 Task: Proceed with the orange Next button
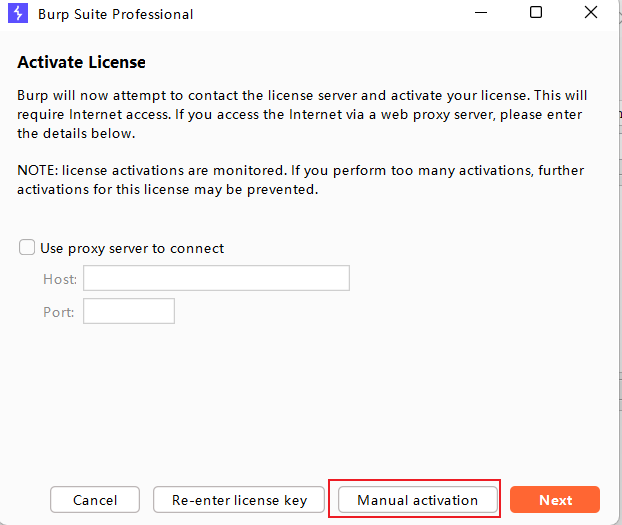point(555,500)
